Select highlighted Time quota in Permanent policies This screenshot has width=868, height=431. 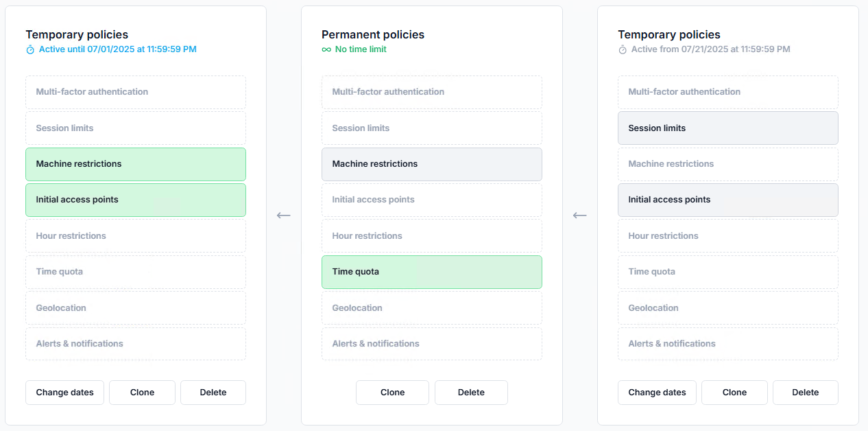[x=432, y=272]
